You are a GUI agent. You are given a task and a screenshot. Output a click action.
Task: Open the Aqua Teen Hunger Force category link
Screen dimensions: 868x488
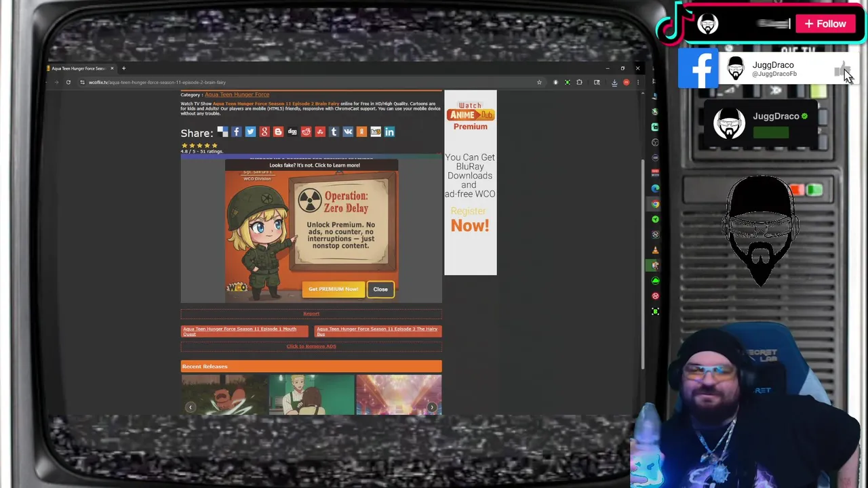237,95
